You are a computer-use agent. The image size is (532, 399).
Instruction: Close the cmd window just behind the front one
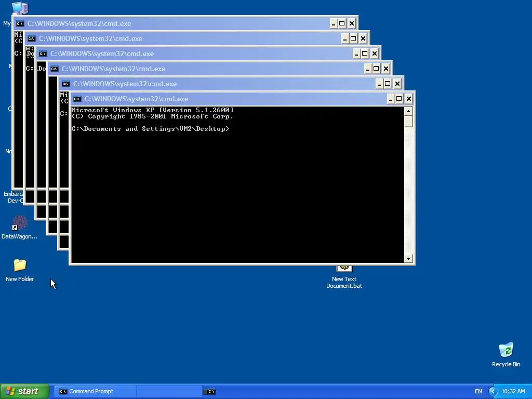(x=397, y=84)
